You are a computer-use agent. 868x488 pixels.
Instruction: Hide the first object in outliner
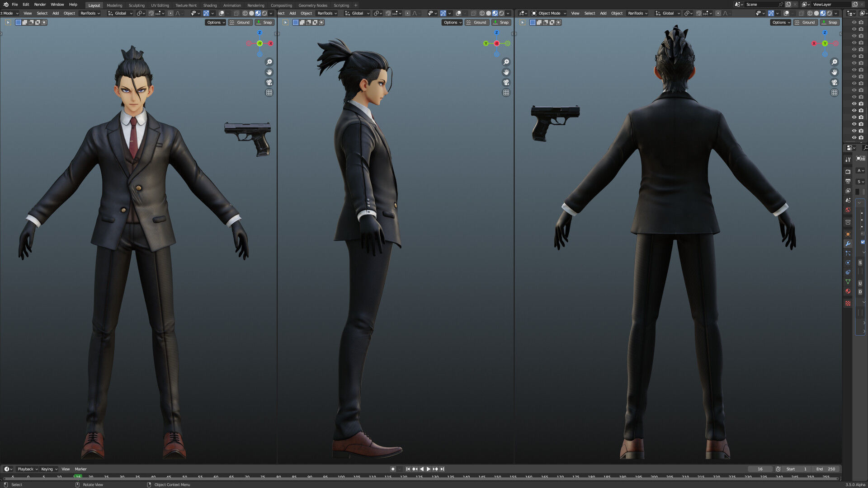point(854,22)
